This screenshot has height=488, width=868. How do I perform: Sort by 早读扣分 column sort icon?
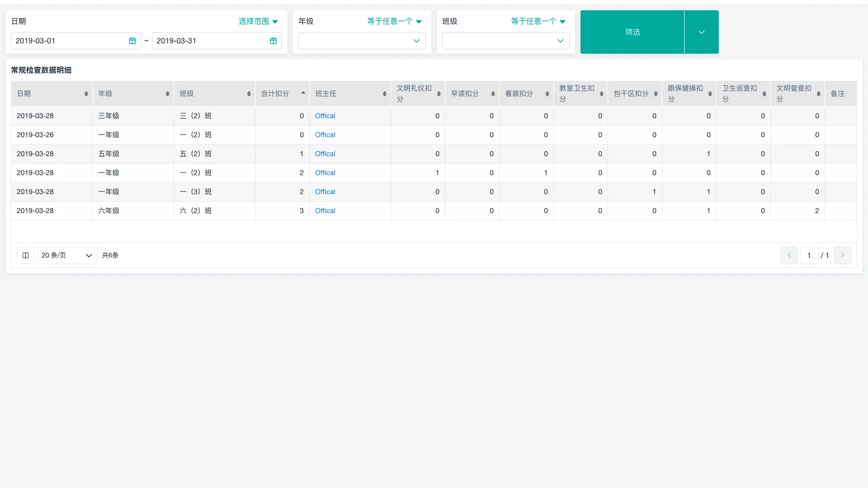[493, 94]
